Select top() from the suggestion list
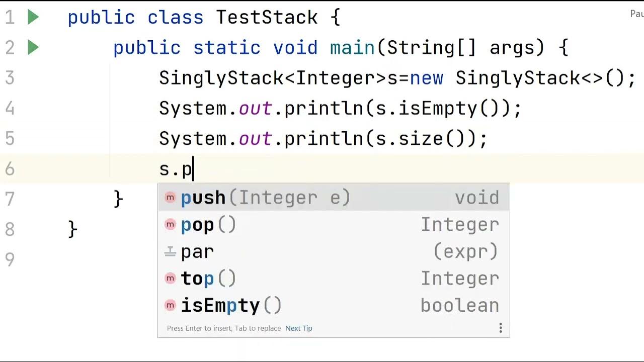This screenshot has height=362, width=644. pos(208,279)
